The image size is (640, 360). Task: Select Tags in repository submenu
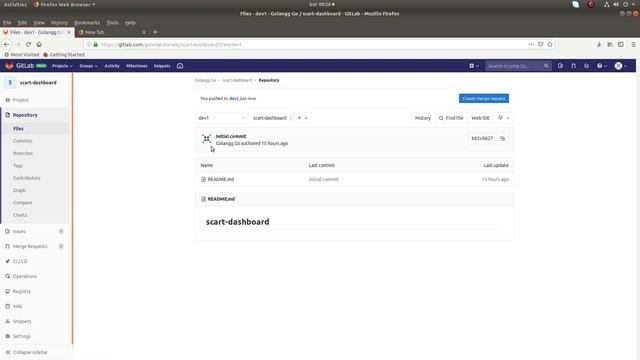(x=18, y=166)
